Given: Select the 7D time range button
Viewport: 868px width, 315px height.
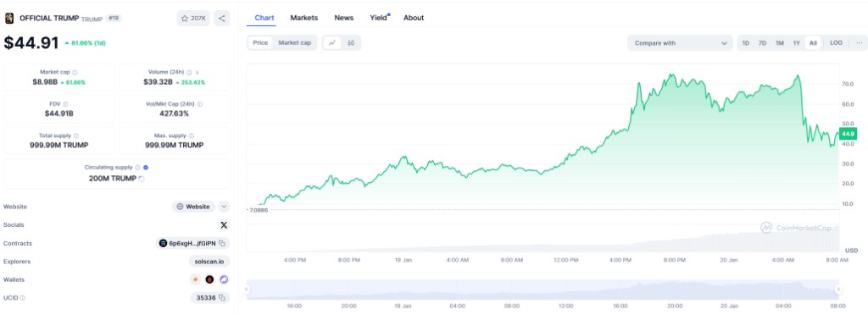Looking at the screenshot, I should [x=762, y=42].
